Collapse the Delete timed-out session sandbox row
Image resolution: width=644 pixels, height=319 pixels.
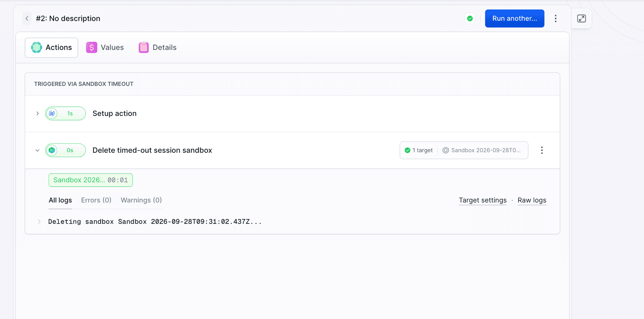tap(38, 150)
